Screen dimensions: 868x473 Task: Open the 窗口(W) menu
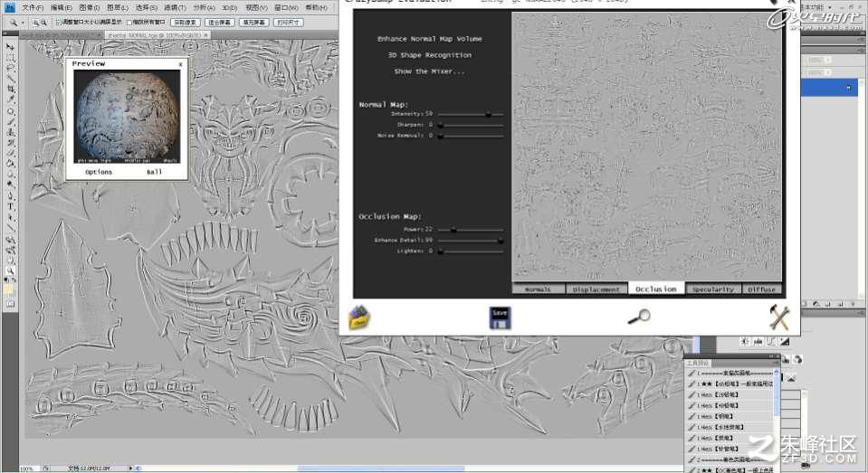pos(286,8)
